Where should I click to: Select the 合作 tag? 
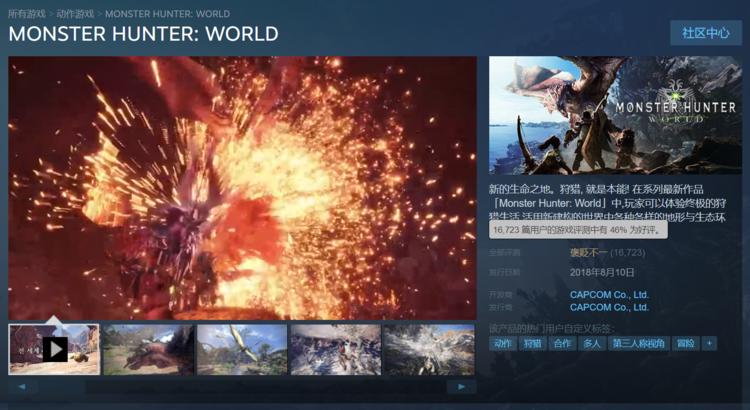562,344
